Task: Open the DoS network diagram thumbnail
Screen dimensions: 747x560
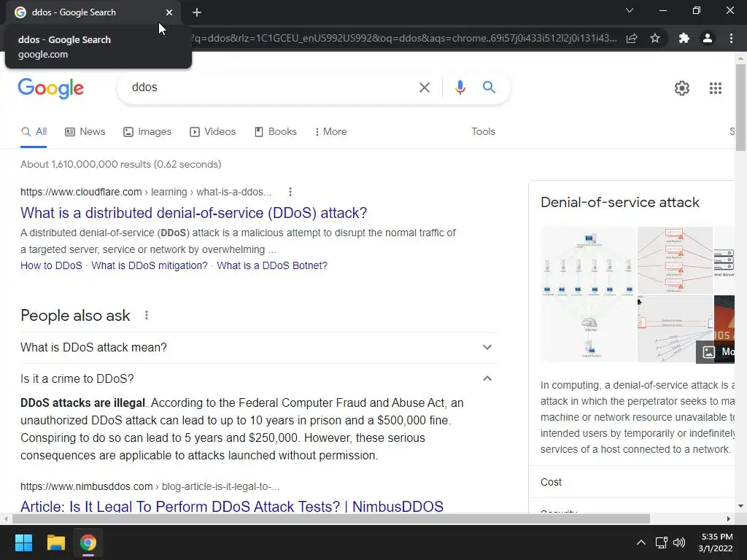Action: coord(589,295)
